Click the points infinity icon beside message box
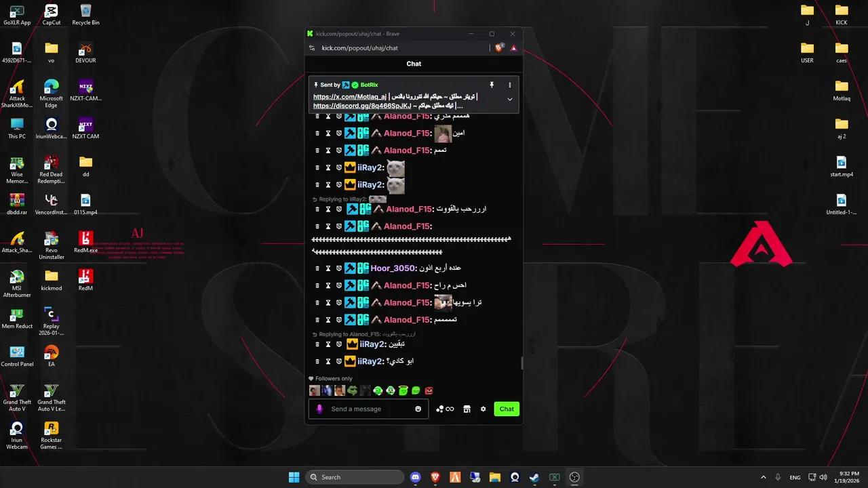The height and width of the screenshot is (488, 868). coord(446,409)
